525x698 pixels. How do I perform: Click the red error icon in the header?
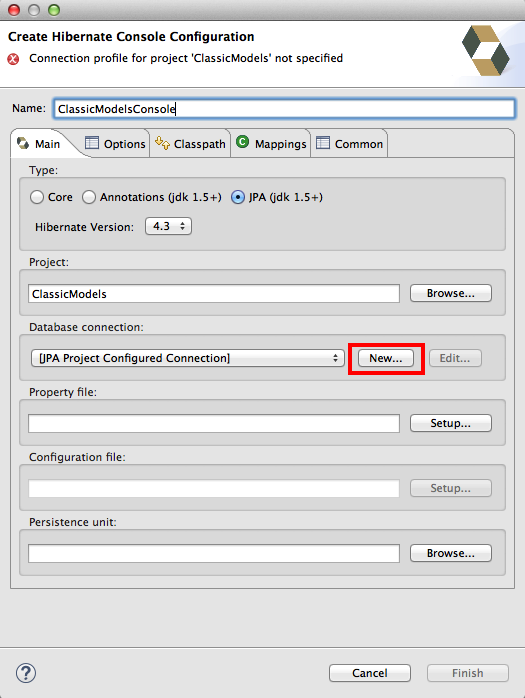point(13,59)
